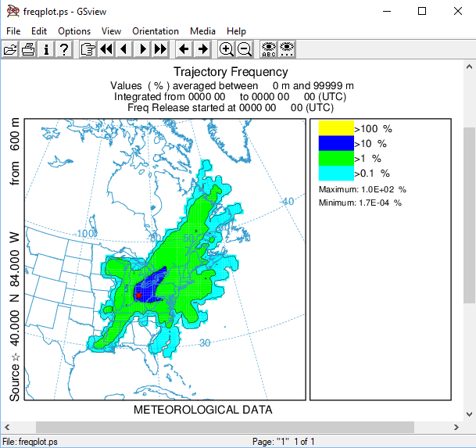
Task: Click the horizontal scrollbar right arrow
Action: coord(457,427)
